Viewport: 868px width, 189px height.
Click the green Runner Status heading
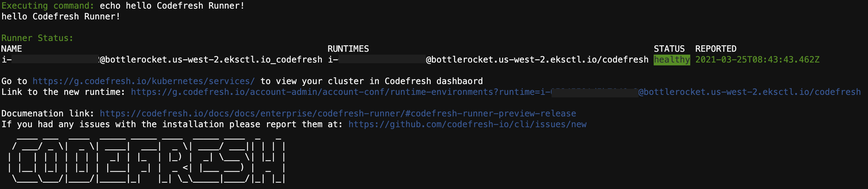[37, 38]
